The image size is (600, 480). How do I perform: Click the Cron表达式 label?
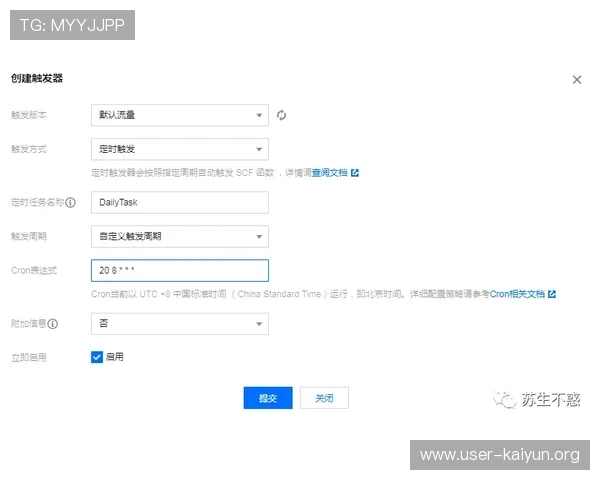pyautogui.click(x=34, y=271)
